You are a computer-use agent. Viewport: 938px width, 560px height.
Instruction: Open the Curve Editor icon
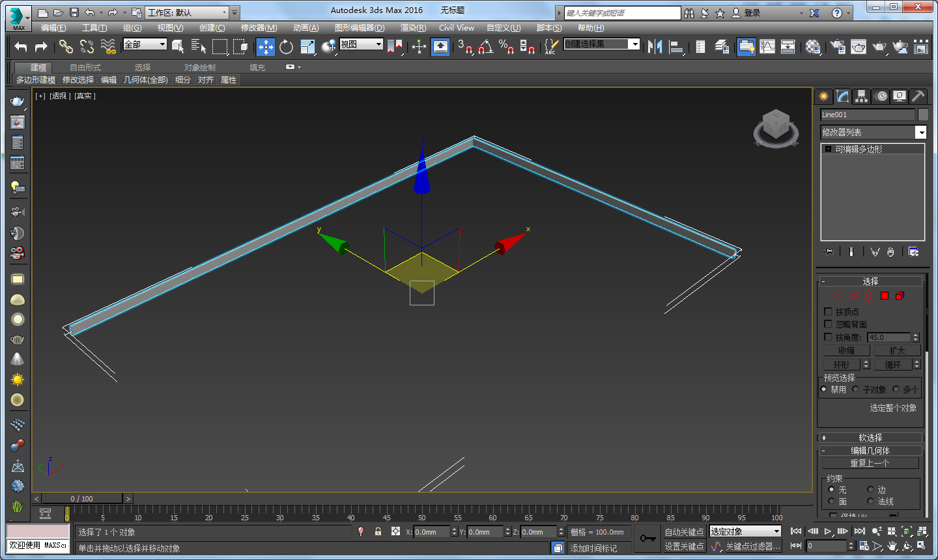(767, 46)
